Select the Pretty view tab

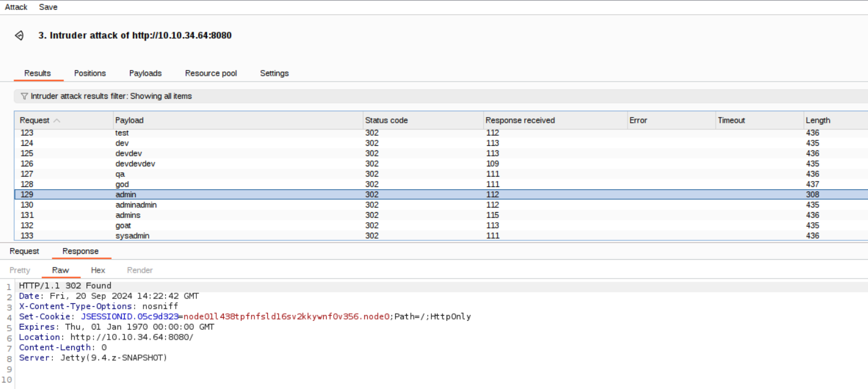click(x=20, y=270)
